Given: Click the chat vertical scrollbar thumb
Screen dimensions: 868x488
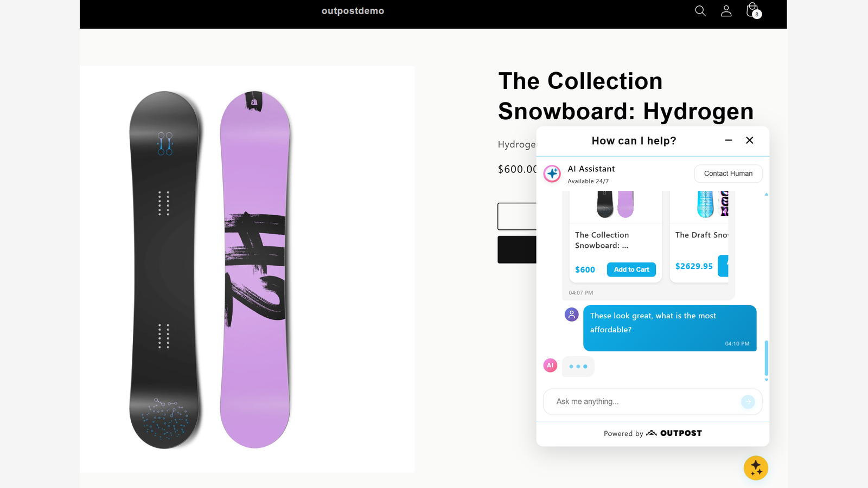Looking at the screenshot, I should pos(767,358).
